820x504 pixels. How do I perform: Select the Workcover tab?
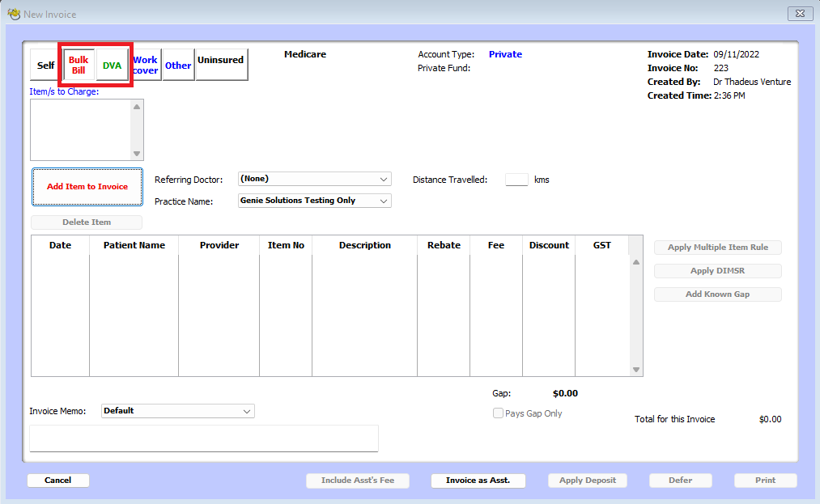coord(145,65)
